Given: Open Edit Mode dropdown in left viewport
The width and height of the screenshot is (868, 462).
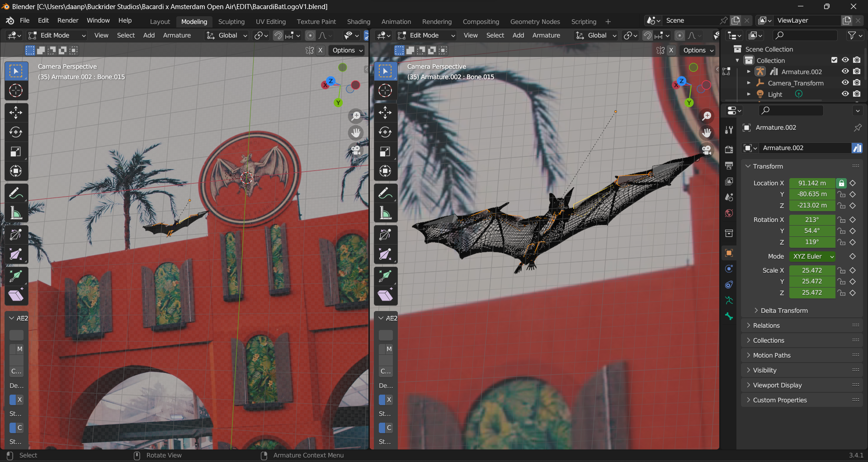Looking at the screenshot, I should pyautogui.click(x=57, y=35).
